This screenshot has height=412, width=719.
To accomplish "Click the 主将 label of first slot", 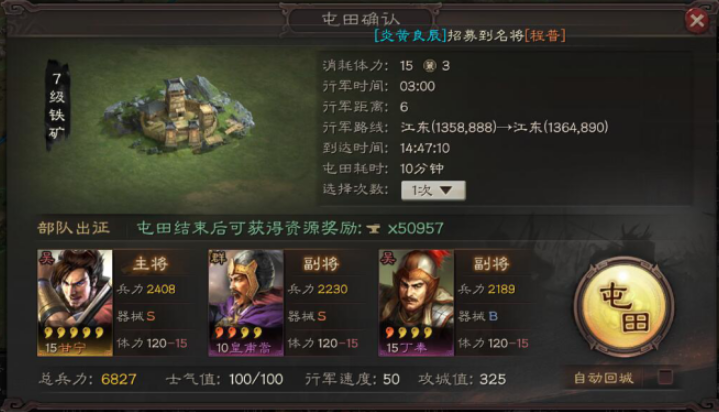I will (150, 264).
